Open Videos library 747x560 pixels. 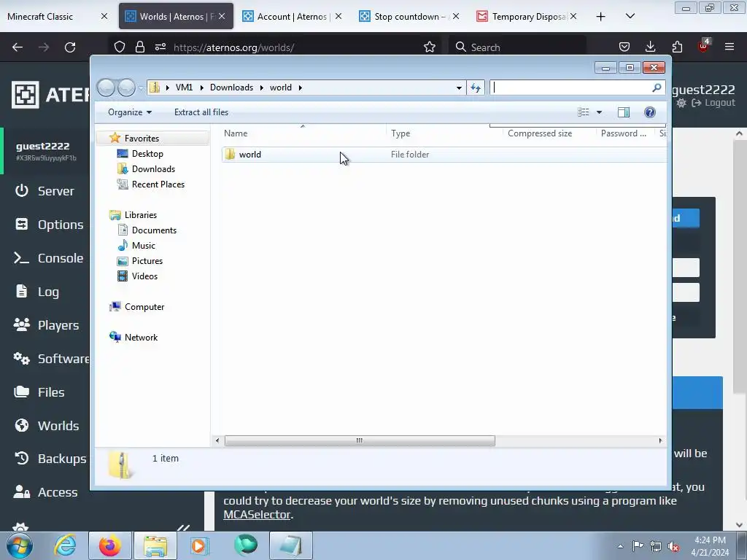pos(144,276)
